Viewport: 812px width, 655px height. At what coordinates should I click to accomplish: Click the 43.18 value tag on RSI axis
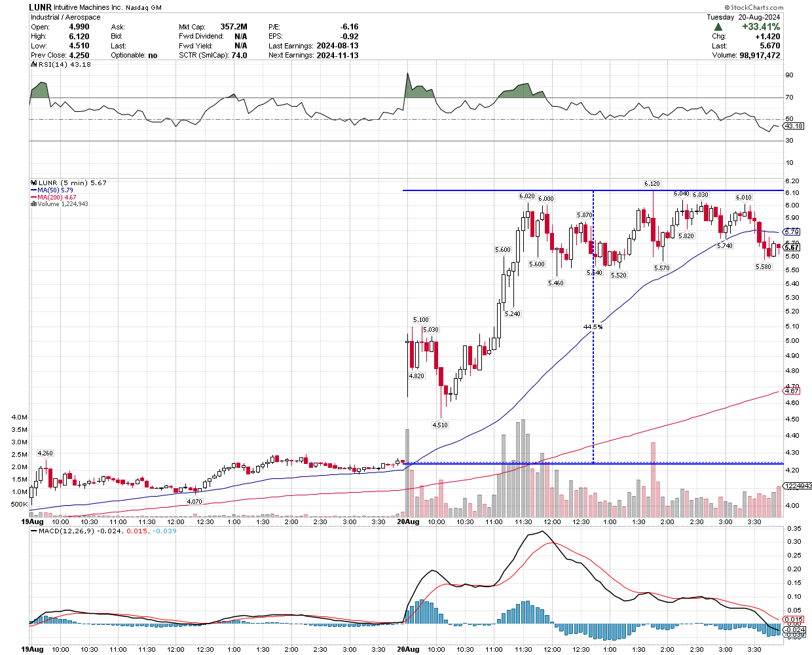793,126
